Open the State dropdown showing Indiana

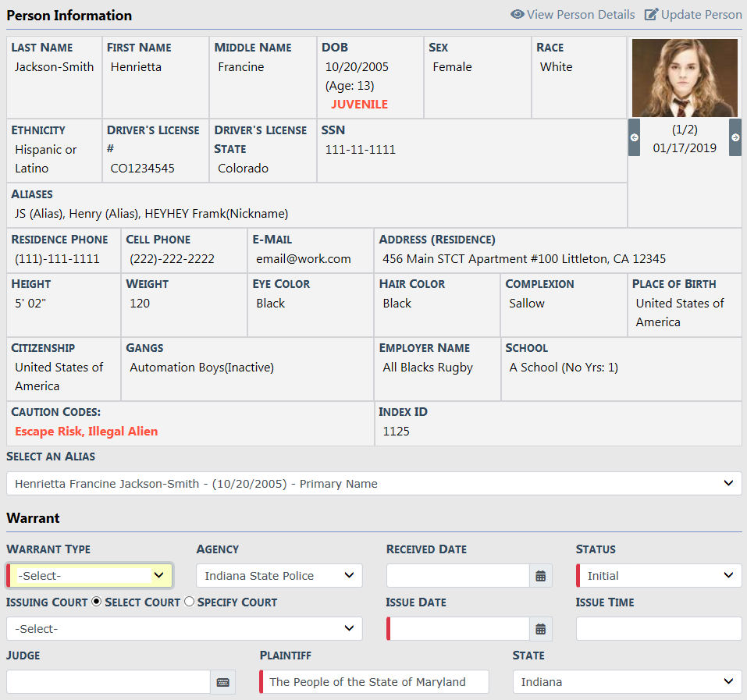[x=627, y=682]
